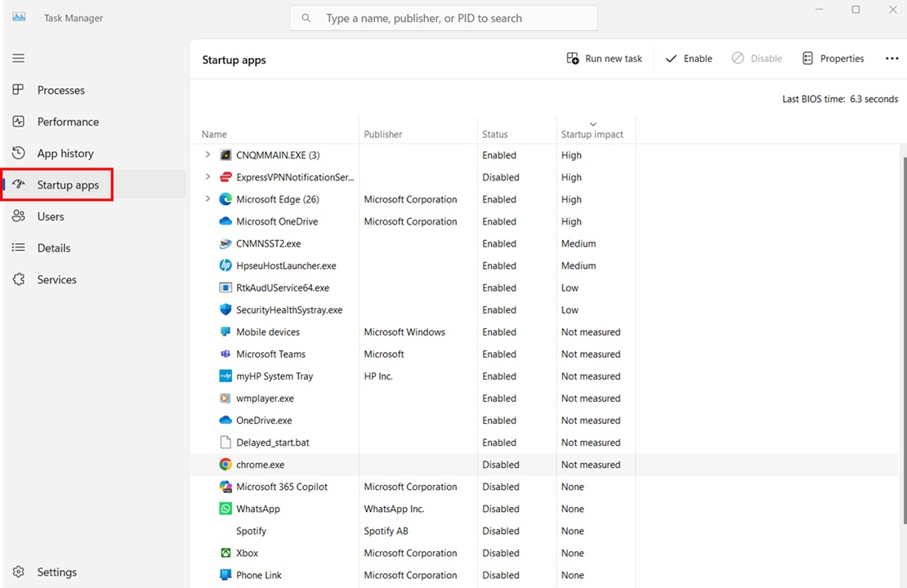Image resolution: width=907 pixels, height=588 pixels.
Task: Focus the name, publisher, or PID search box
Action: coord(444,19)
